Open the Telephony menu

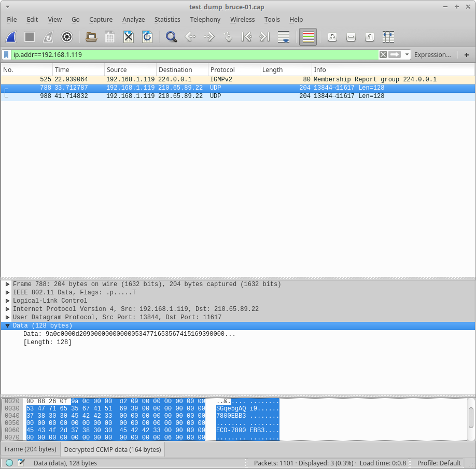[x=205, y=19]
